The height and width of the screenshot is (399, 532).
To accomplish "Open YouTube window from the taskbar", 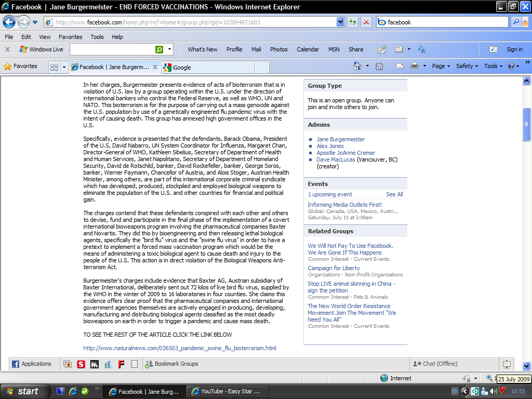I will 225,391.
